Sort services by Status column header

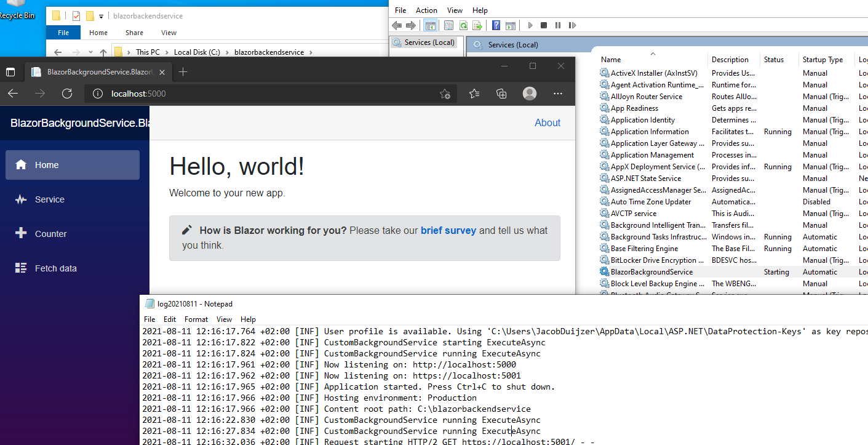(x=779, y=60)
